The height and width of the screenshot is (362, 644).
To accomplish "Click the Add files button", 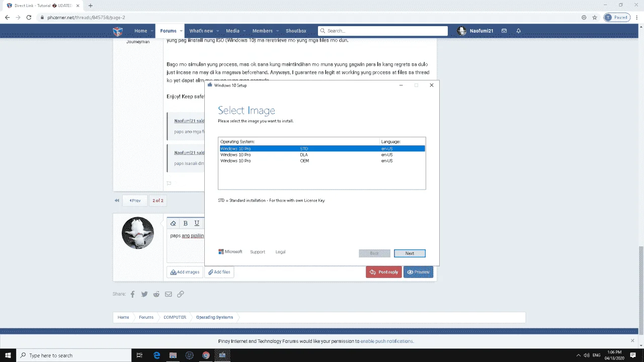I will [219, 272].
